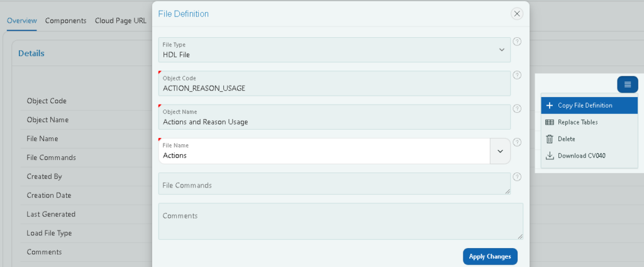
Task: Open the hamburger actions menu button
Action: pyautogui.click(x=627, y=84)
